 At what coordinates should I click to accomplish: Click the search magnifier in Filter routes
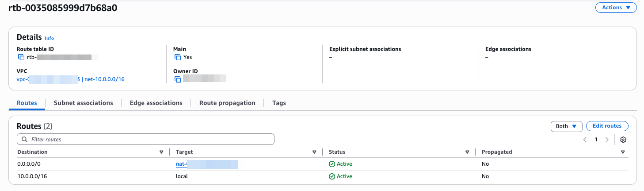pyautogui.click(x=24, y=140)
